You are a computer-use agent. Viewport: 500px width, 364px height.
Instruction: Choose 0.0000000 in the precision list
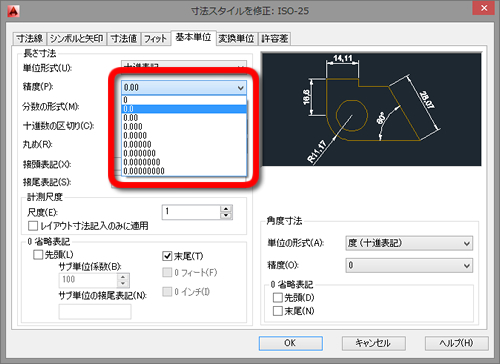click(x=184, y=162)
